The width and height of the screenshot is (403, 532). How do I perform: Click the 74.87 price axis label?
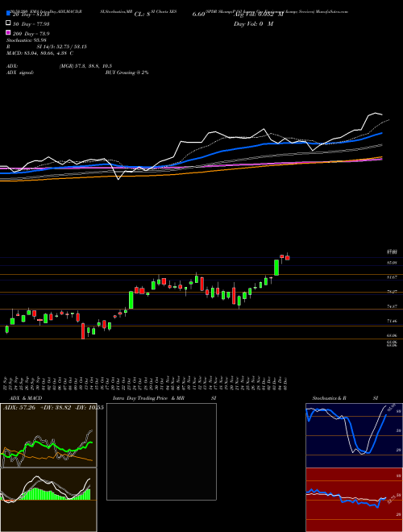click(392, 306)
